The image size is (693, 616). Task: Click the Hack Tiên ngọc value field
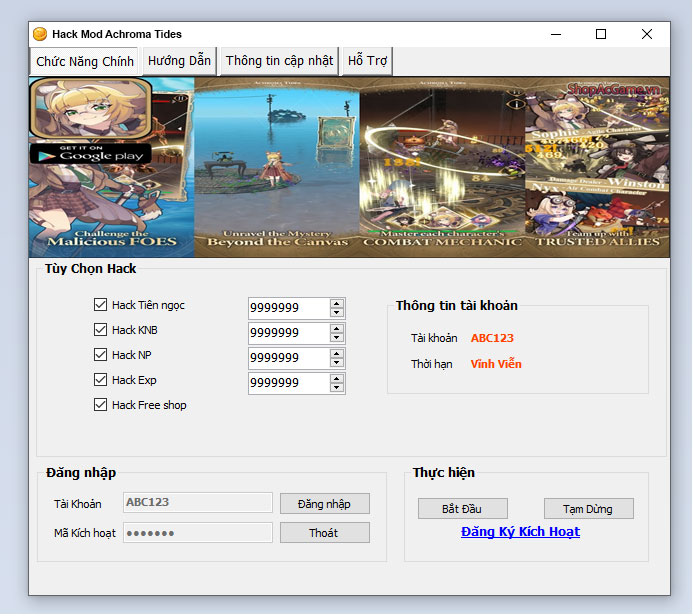(289, 308)
